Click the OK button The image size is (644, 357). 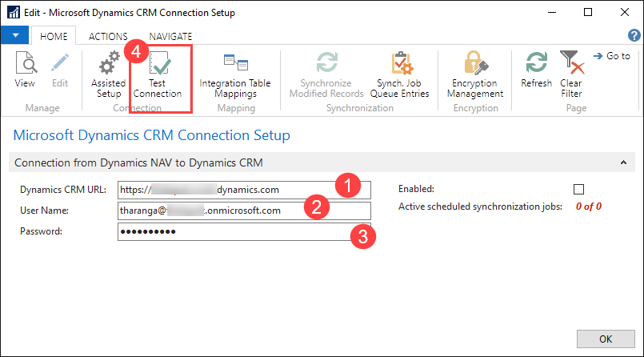(606, 339)
